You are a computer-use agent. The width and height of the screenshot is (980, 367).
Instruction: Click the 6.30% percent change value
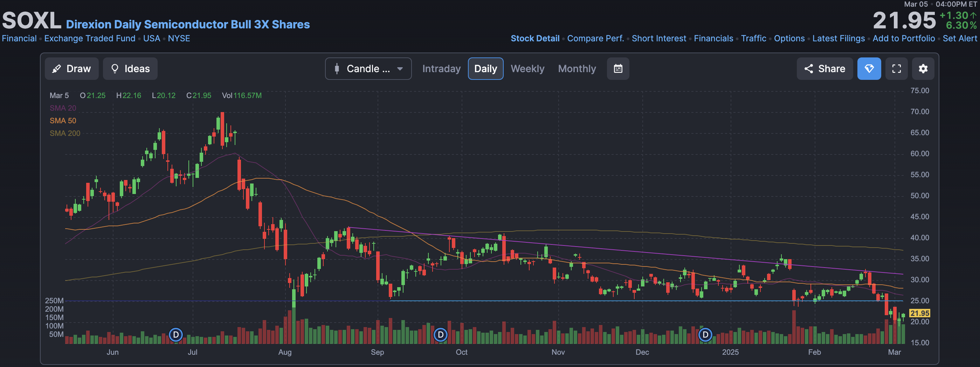961,26
